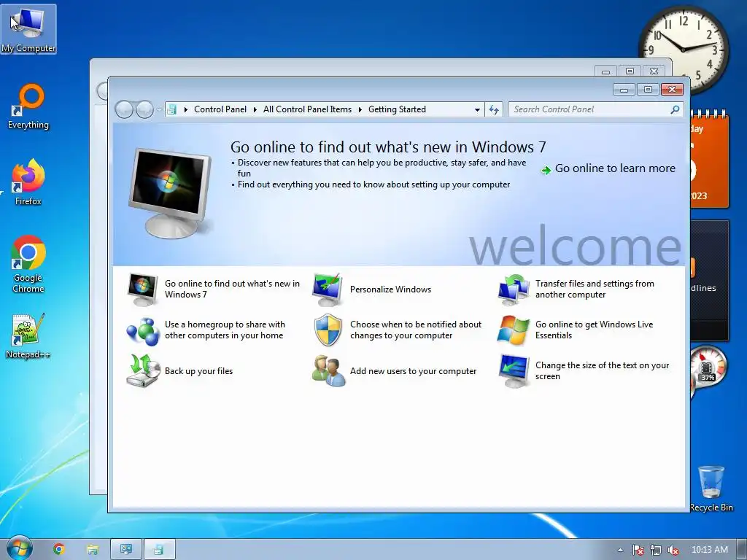
Task: Select Personalize Windows label
Action: [391, 289]
